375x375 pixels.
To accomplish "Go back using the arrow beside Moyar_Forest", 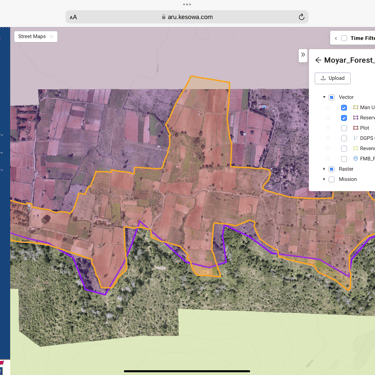I will point(318,60).
